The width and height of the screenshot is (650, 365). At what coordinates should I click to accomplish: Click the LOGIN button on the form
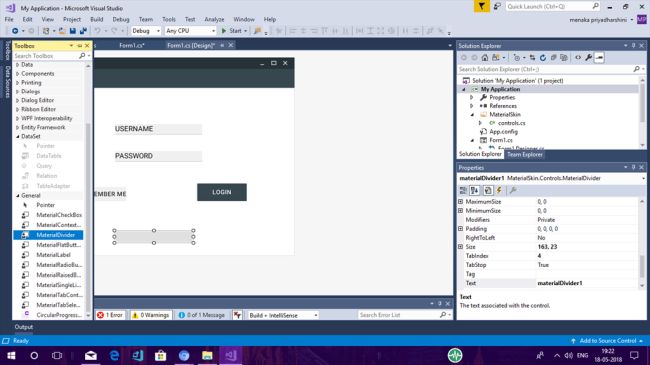(222, 192)
